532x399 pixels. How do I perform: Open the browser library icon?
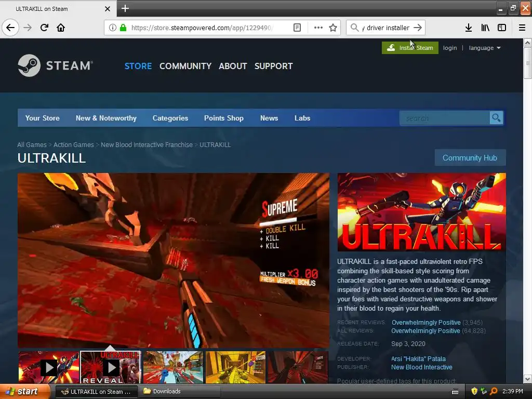point(485,28)
